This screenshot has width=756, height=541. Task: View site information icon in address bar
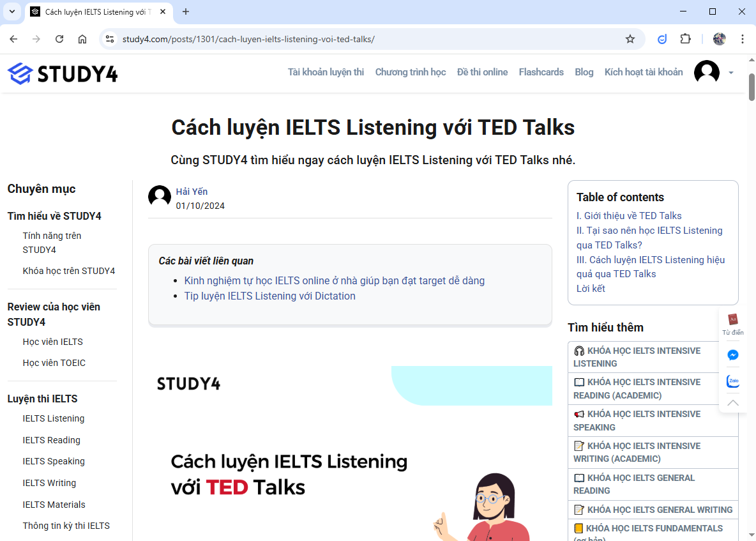[110, 39]
